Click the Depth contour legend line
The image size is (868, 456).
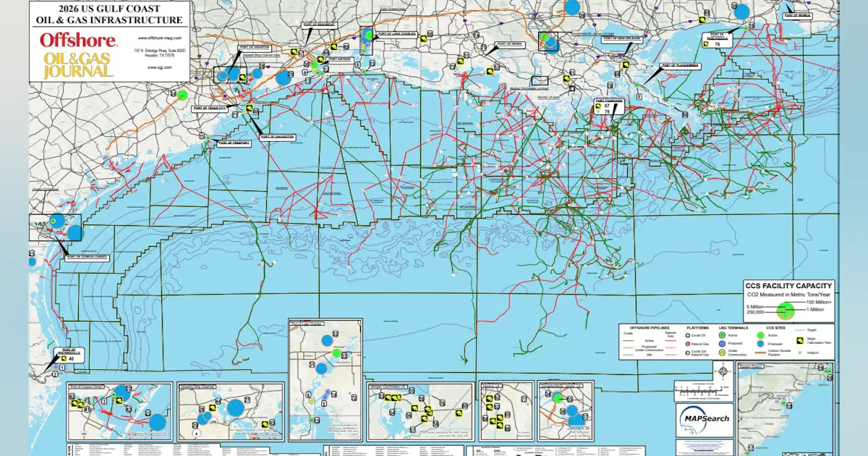point(800,330)
